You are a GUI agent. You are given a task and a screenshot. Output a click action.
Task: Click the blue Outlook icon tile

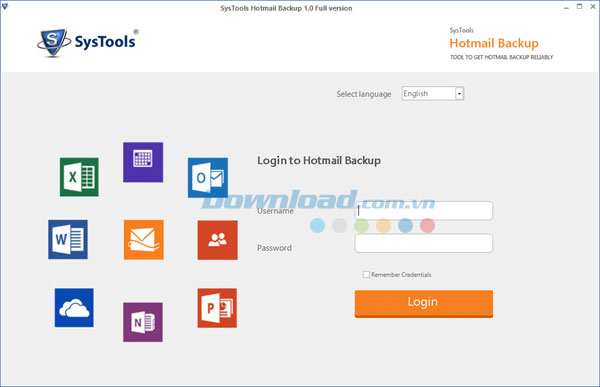pyautogui.click(x=208, y=178)
